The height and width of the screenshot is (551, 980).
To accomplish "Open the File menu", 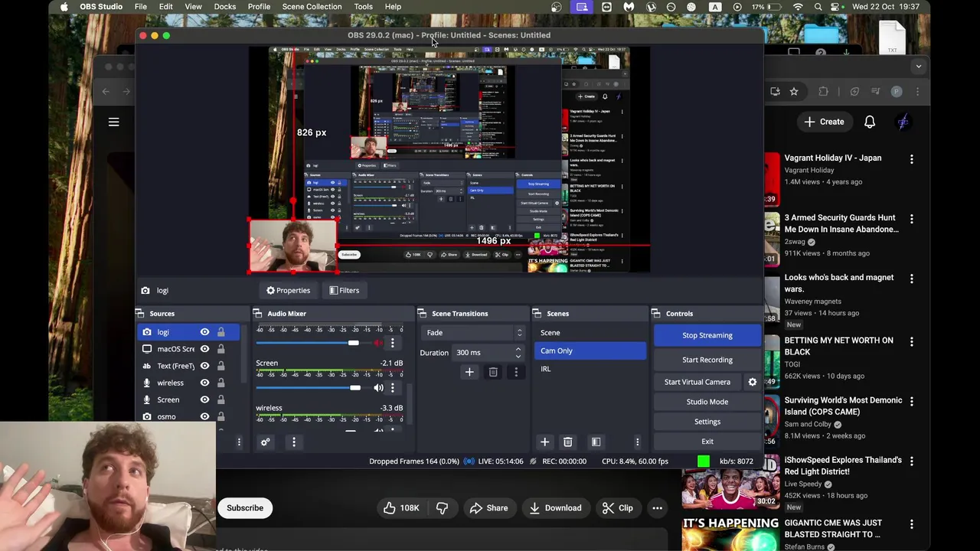I will tap(141, 7).
